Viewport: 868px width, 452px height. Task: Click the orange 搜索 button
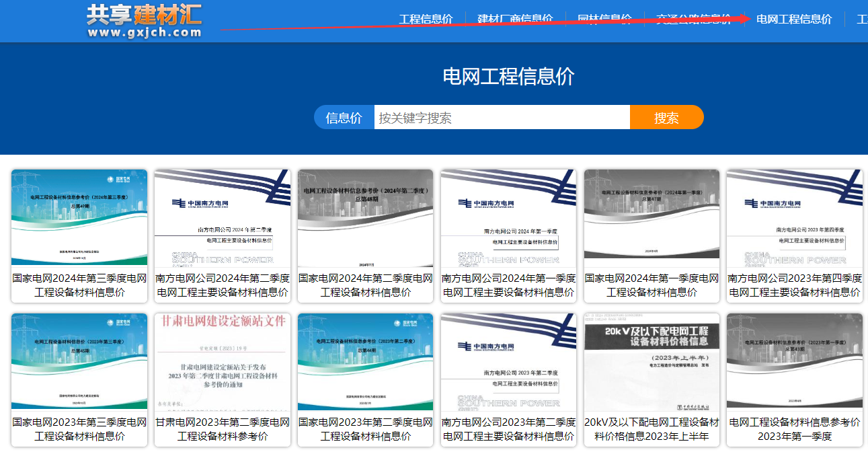point(666,118)
